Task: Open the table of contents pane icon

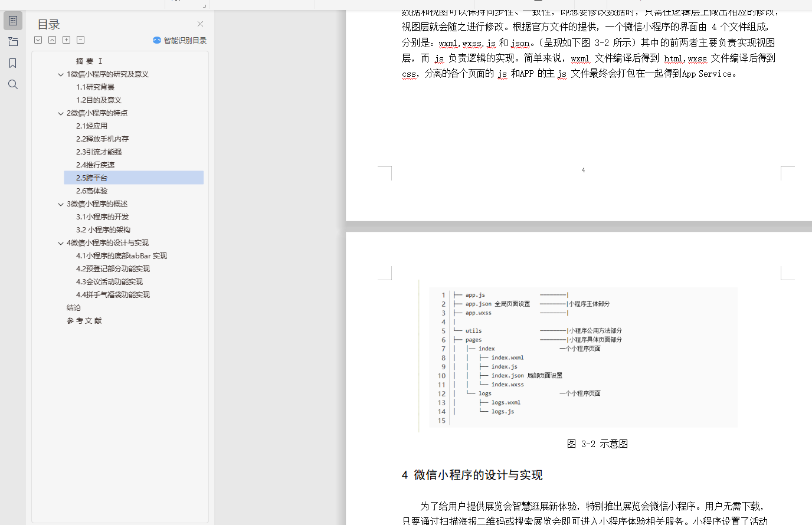Action: 13,21
